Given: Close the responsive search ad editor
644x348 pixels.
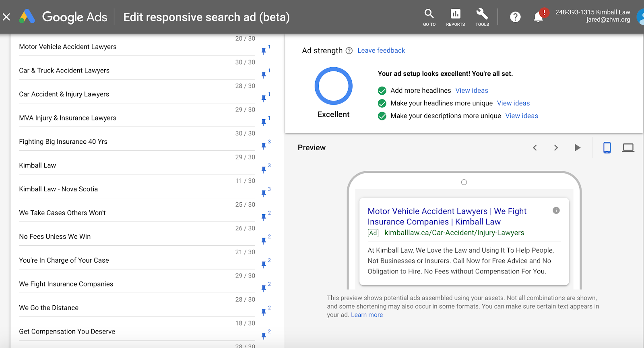Looking at the screenshot, I should [6, 17].
